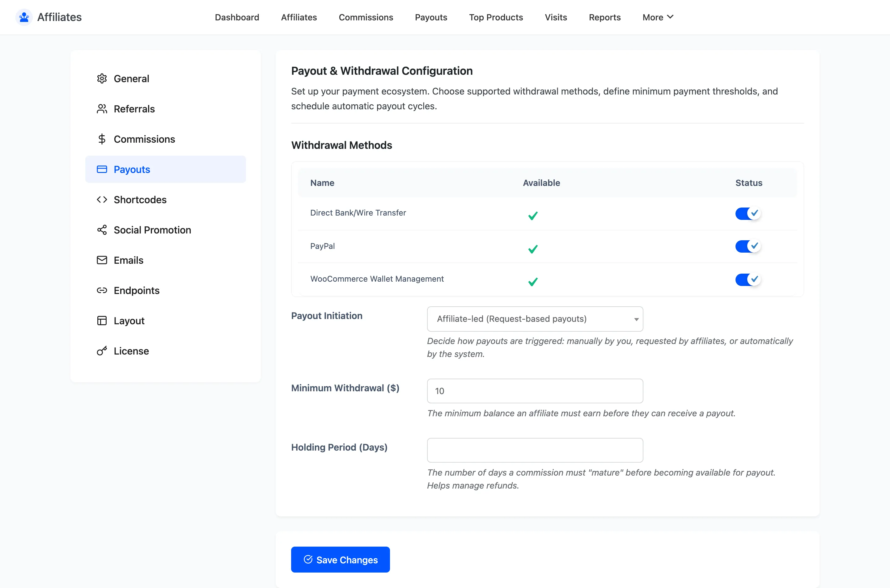Focus the Minimum Withdrawal input field
The image size is (890, 588).
(535, 391)
